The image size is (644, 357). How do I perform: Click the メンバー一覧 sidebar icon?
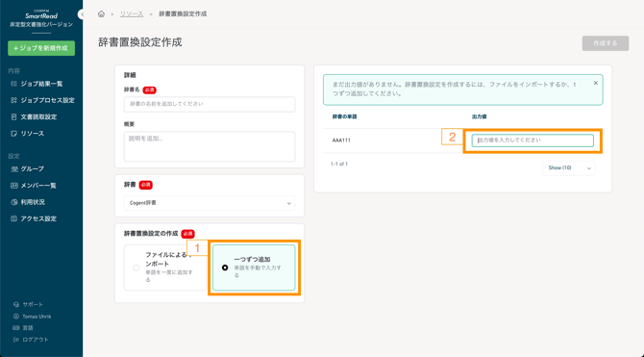pyautogui.click(x=14, y=186)
